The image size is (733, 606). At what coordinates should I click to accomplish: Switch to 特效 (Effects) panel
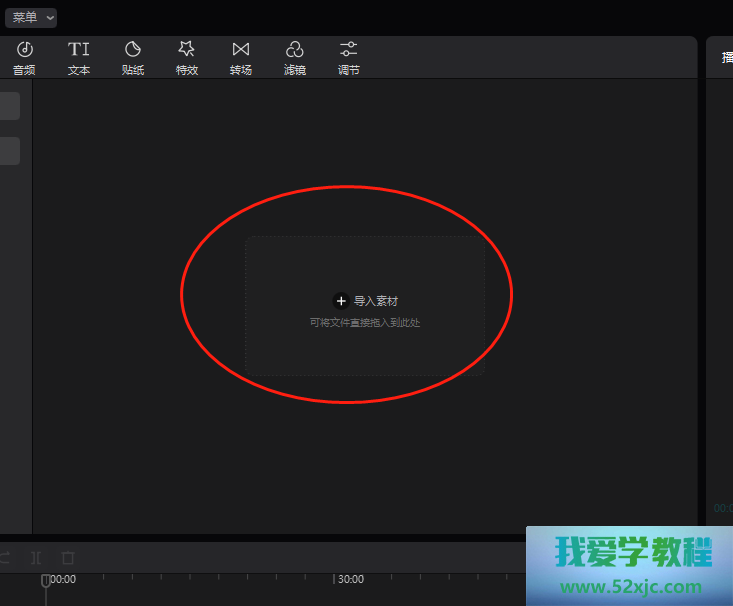click(186, 58)
